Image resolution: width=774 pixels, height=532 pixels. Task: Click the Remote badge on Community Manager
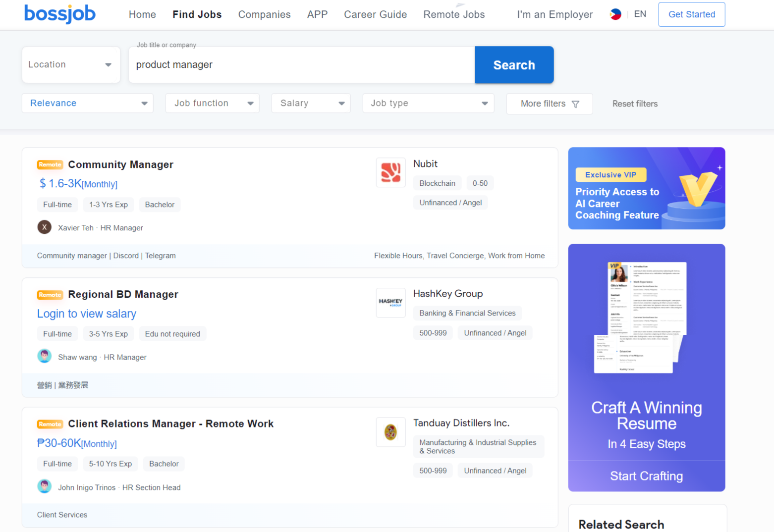50,164
